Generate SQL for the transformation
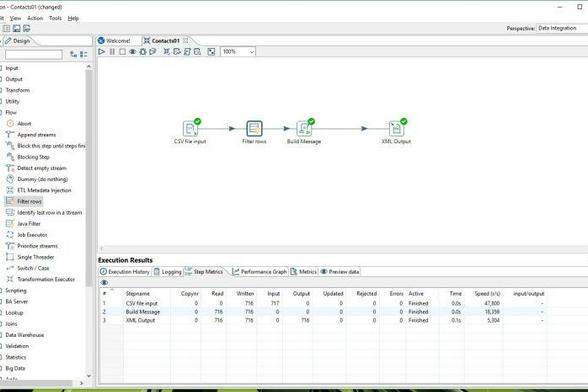 [187, 52]
